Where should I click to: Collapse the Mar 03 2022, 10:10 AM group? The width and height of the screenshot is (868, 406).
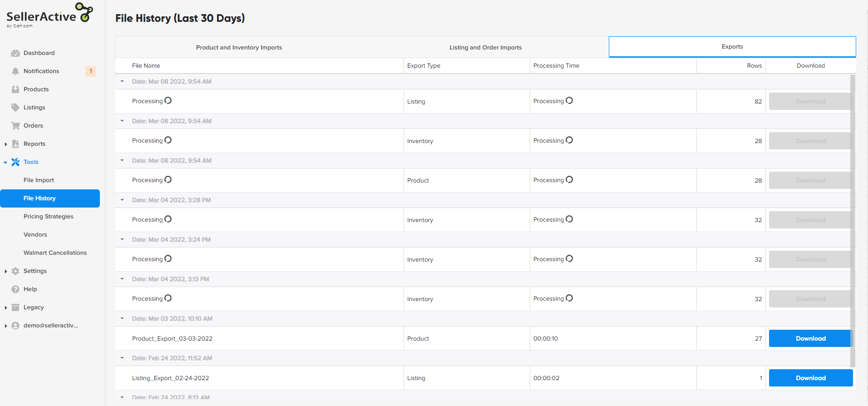pos(122,318)
